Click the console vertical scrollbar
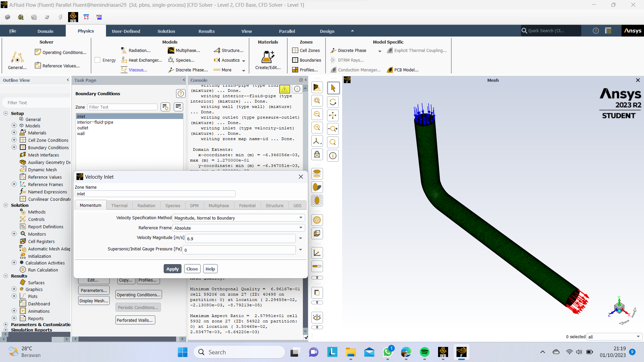Image resolution: width=644 pixels, height=362 pixels. pyautogui.click(x=305, y=209)
